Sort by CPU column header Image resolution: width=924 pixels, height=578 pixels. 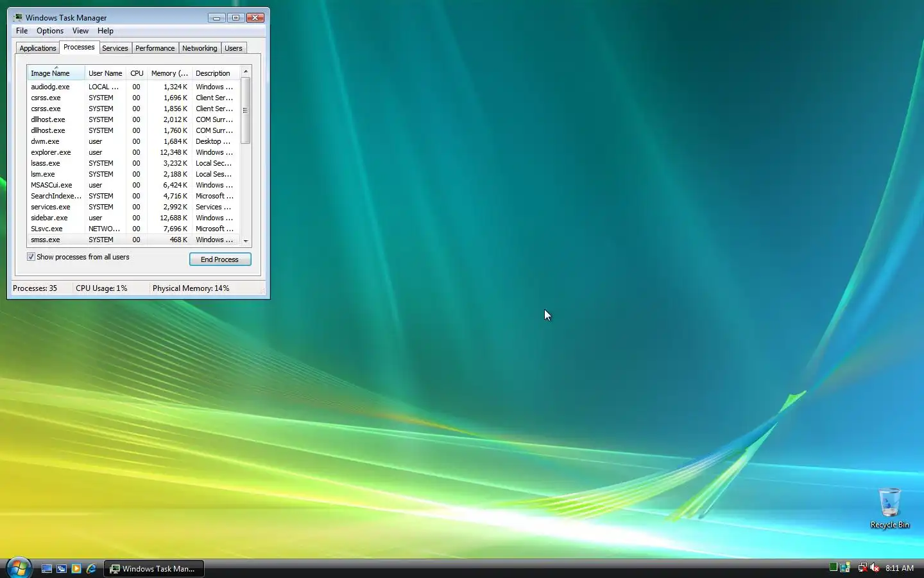pos(137,73)
